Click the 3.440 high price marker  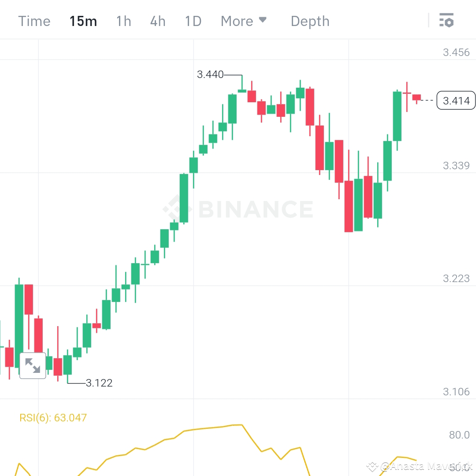210,74
